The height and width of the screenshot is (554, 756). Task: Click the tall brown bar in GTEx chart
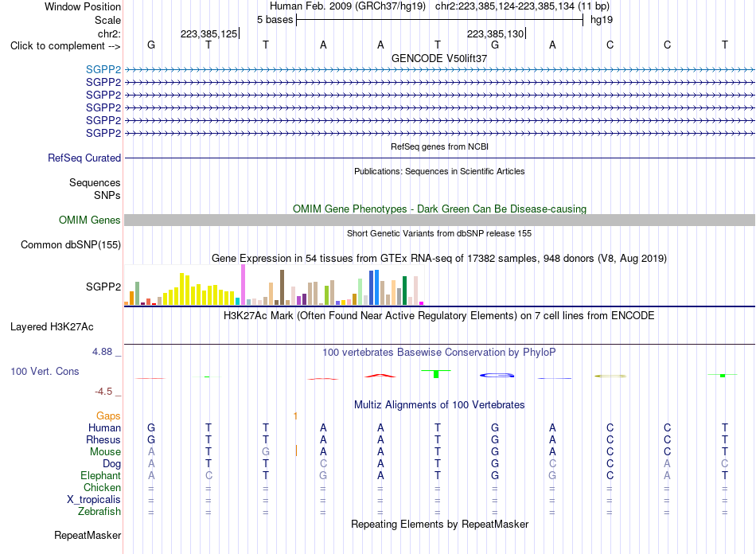tap(282, 287)
